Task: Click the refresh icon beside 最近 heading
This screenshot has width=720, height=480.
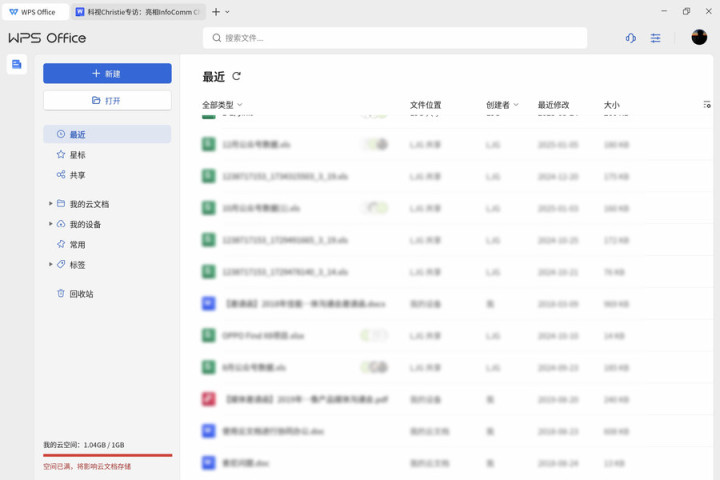Action: [236, 76]
